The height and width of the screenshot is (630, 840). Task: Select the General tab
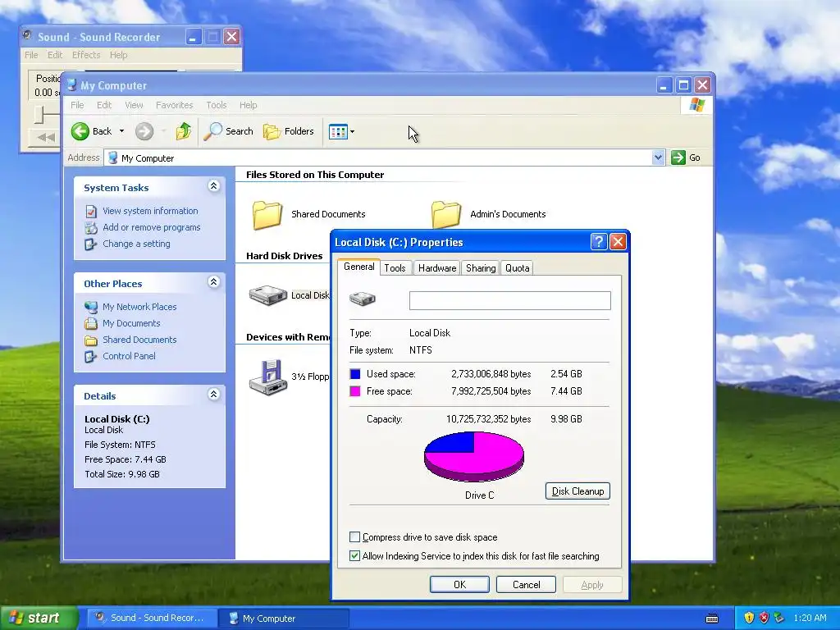359,267
